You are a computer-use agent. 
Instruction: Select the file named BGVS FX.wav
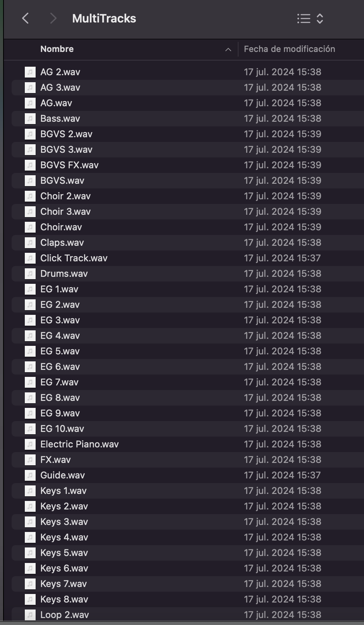point(69,165)
